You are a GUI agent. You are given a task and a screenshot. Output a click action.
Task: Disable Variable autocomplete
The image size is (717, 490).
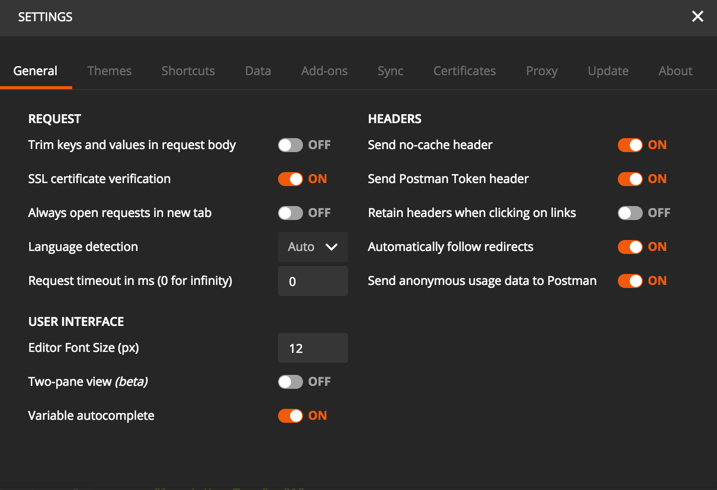(290, 415)
